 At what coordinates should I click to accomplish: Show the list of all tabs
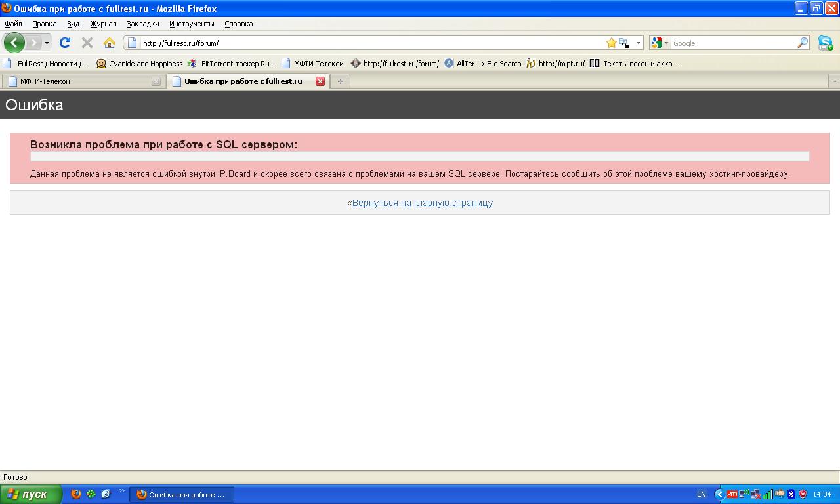pyautogui.click(x=834, y=81)
